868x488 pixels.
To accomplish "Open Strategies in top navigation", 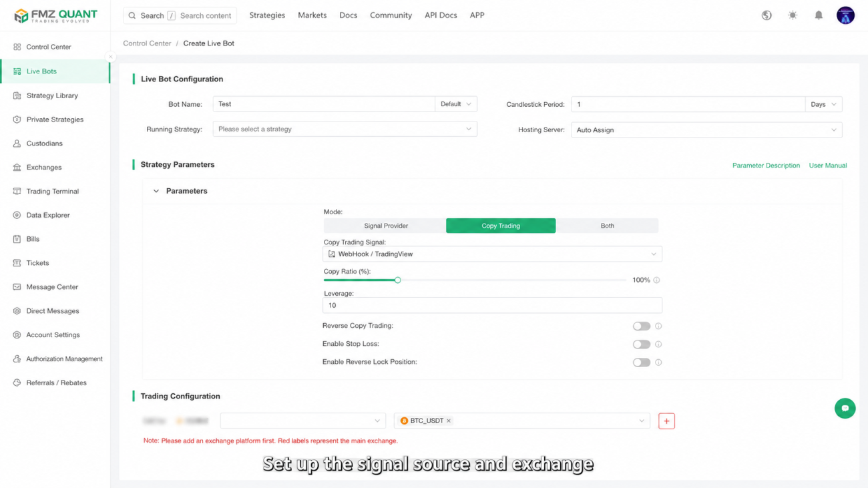I will pyautogui.click(x=267, y=15).
